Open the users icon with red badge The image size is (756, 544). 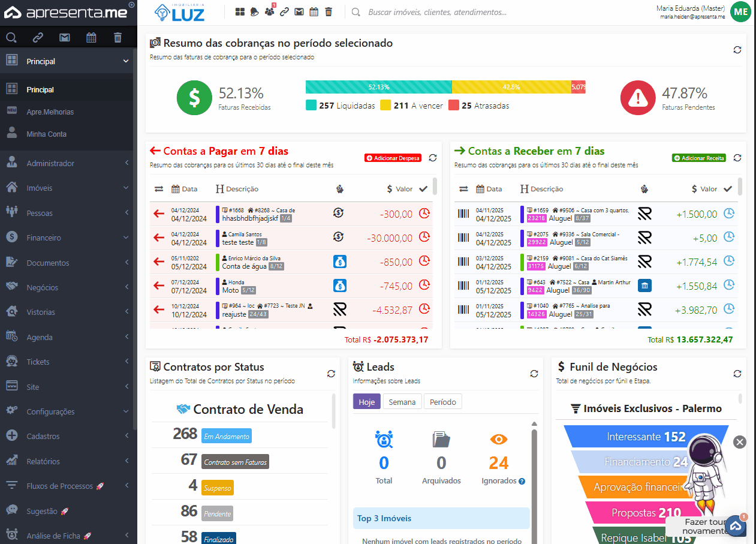pyautogui.click(x=269, y=12)
